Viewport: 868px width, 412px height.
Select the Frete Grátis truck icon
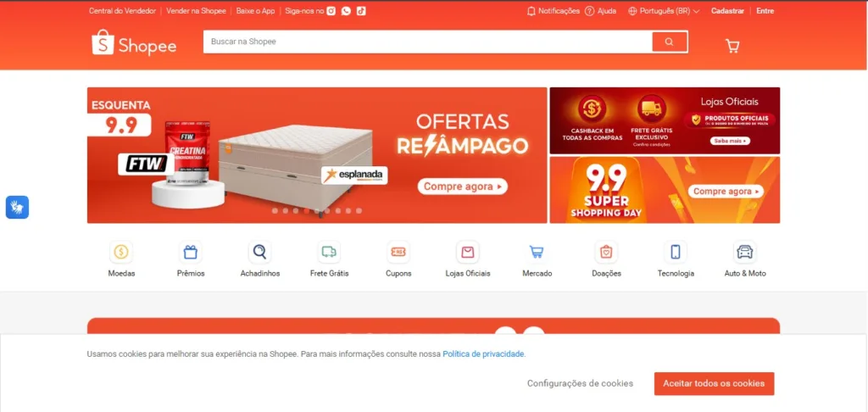(329, 252)
